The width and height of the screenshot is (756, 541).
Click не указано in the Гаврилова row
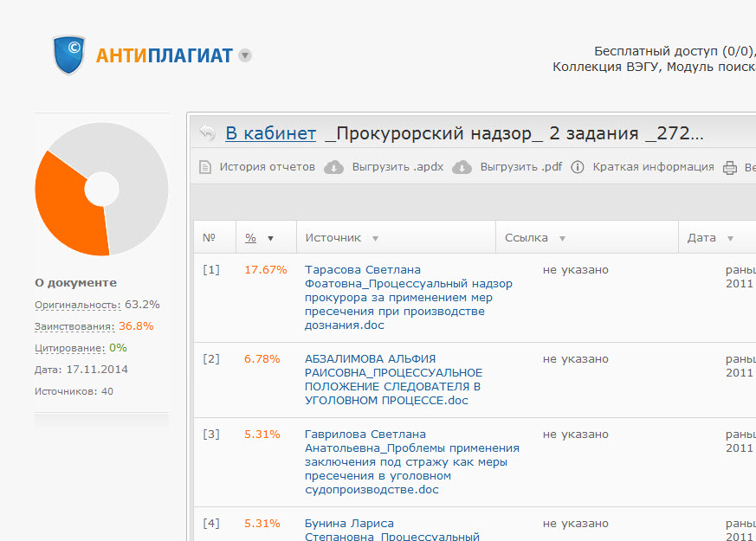[576, 434]
